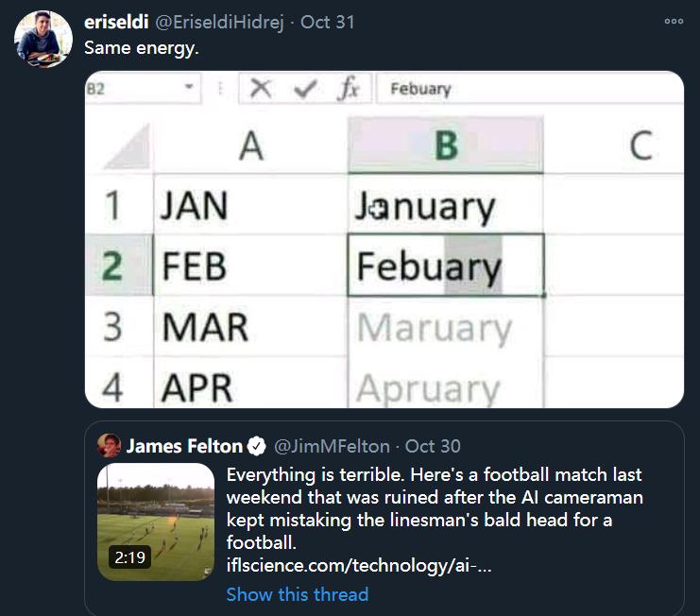
Task: Click the formula bar containing Febuary
Action: pos(529,89)
